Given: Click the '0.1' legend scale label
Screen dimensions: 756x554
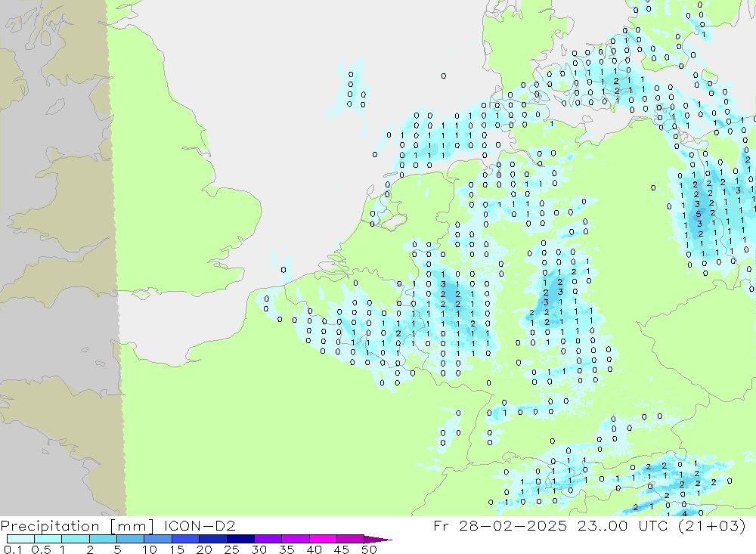Looking at the screenshot, I should click(x=13, y=549).
